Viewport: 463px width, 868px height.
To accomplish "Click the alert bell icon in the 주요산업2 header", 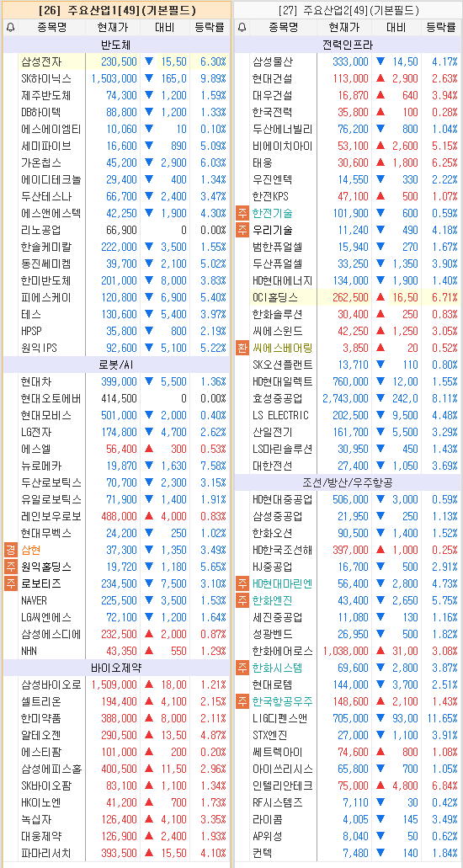I will point(242,28).
